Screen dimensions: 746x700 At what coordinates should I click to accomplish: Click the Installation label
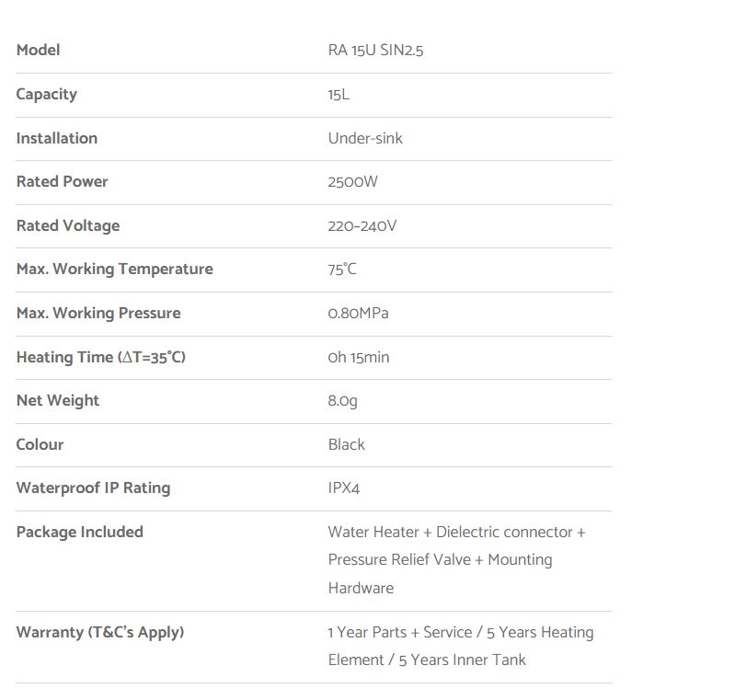tap(56, 138)
